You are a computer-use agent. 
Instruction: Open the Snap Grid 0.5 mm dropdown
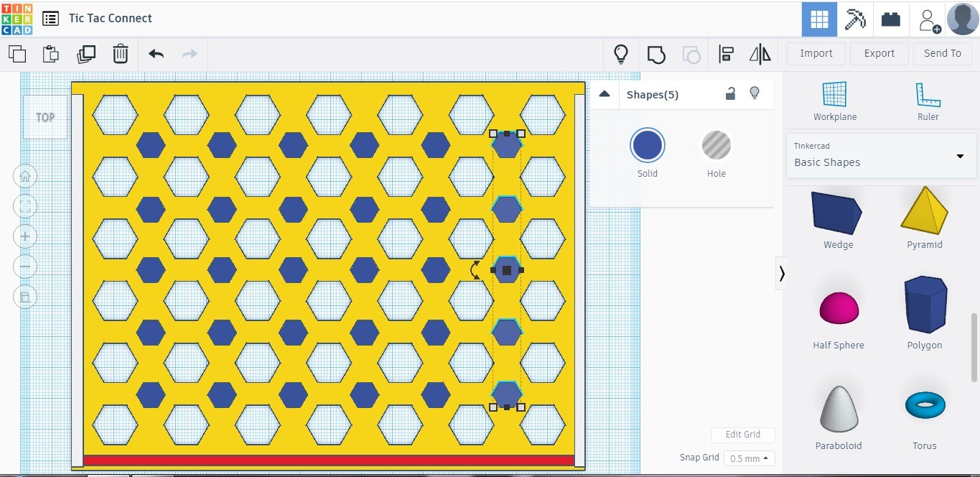point(749,458)
